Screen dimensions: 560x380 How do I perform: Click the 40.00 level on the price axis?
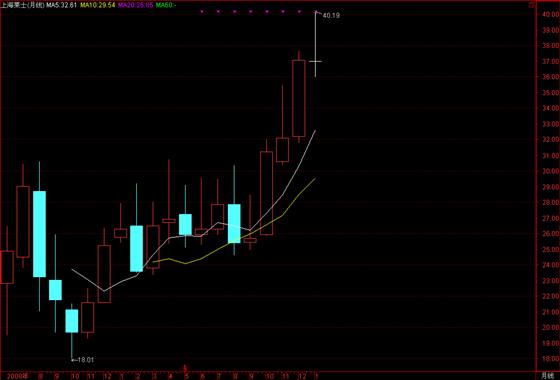click(x=550, y=15)
